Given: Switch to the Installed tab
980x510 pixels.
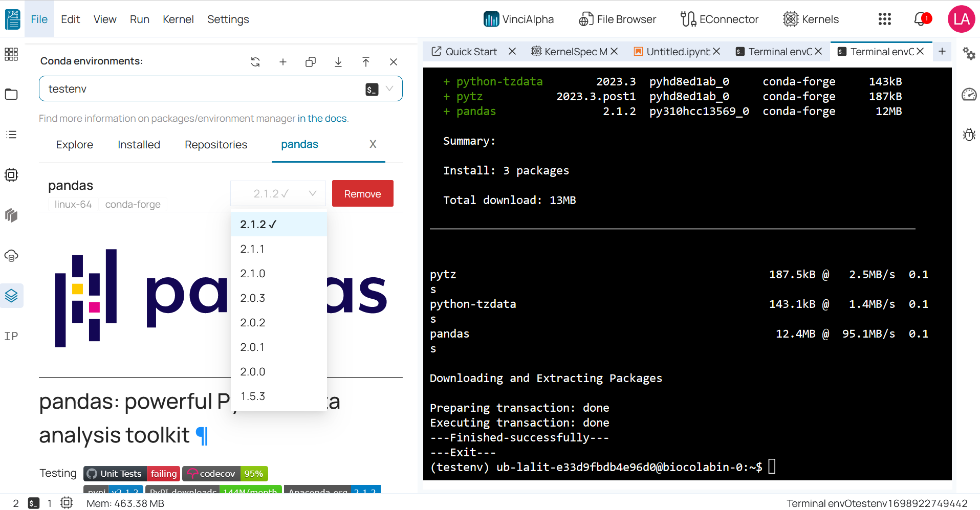Looking at the screenshot, I should (x=139, y=145).
